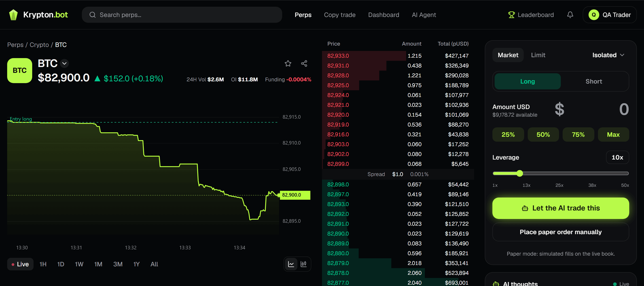This screenshot has height=286, width=644.
Task: Click the OI $11.8M stat
Action: [x=244, y=80]
